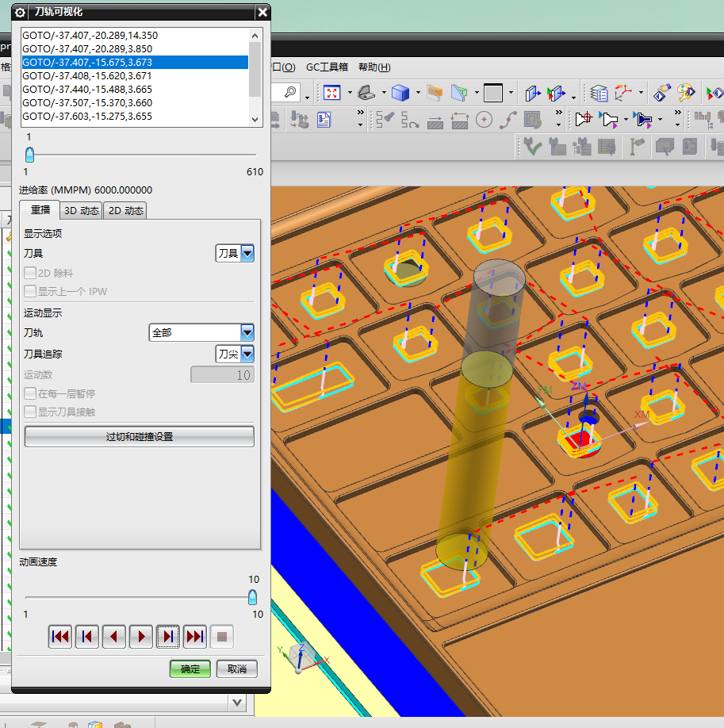The height and width of the screenshot is (728, 724).
Task: Click the edit section view icon
Action: tap(459, 93)
